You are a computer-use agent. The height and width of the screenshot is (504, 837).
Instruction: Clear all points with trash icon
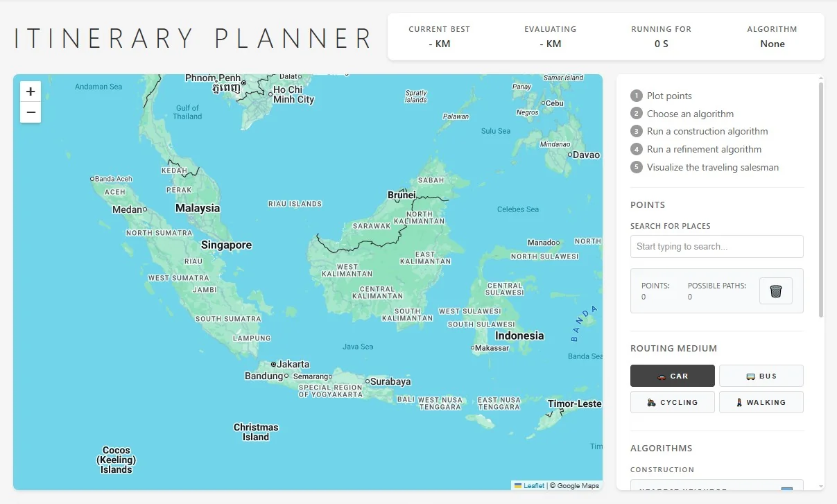[776, 290]
